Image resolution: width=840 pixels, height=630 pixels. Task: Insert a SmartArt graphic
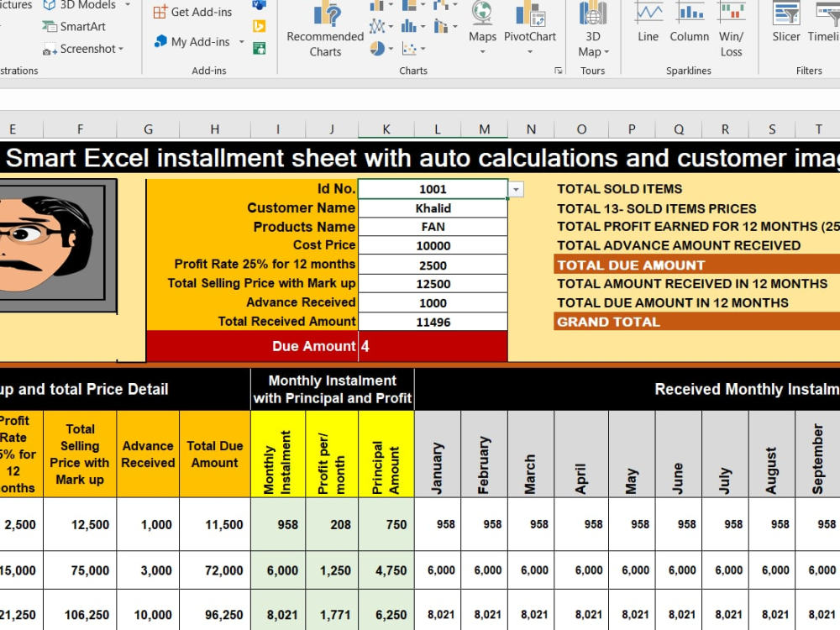pyautogui.click(x=74, y=26)
